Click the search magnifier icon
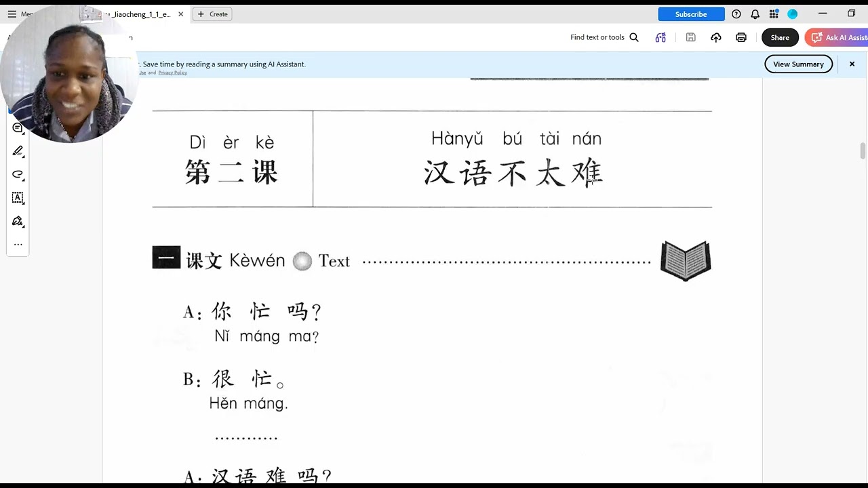 click(x=634, y=37)
